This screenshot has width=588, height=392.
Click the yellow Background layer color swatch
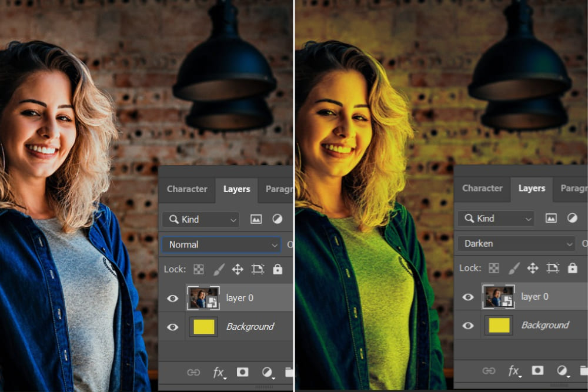tap(204, 327)
